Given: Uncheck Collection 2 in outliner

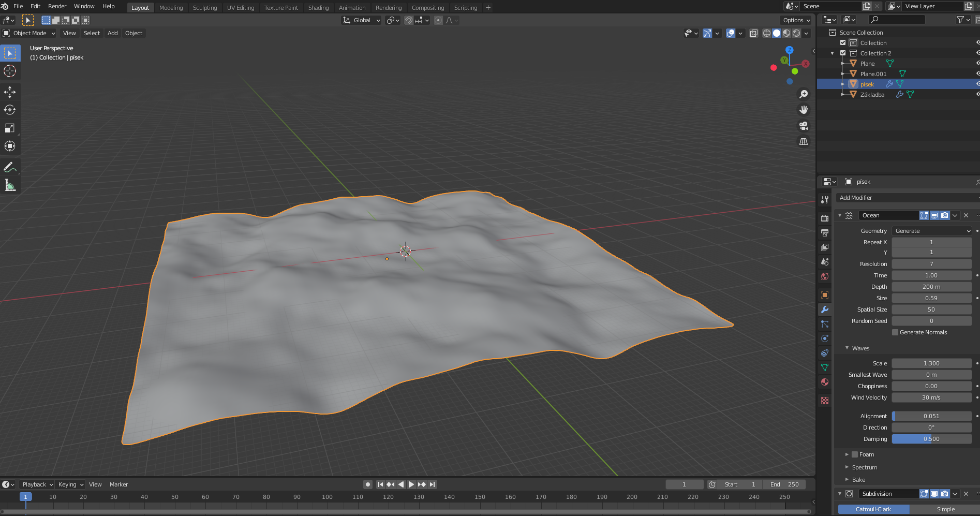Looking at the screenshot, I should click(x=843, y=53).
